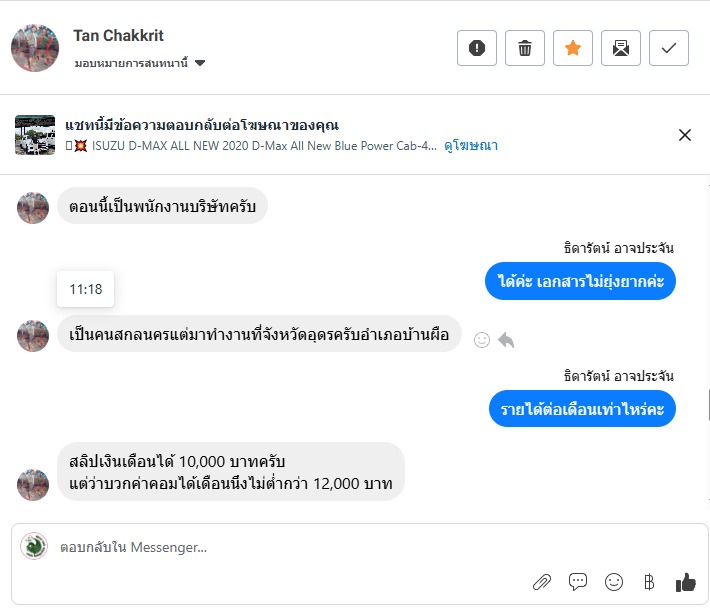Type in the Messenger reply field
The width and height of the screenshot is (710, 615).
point(300,548)
